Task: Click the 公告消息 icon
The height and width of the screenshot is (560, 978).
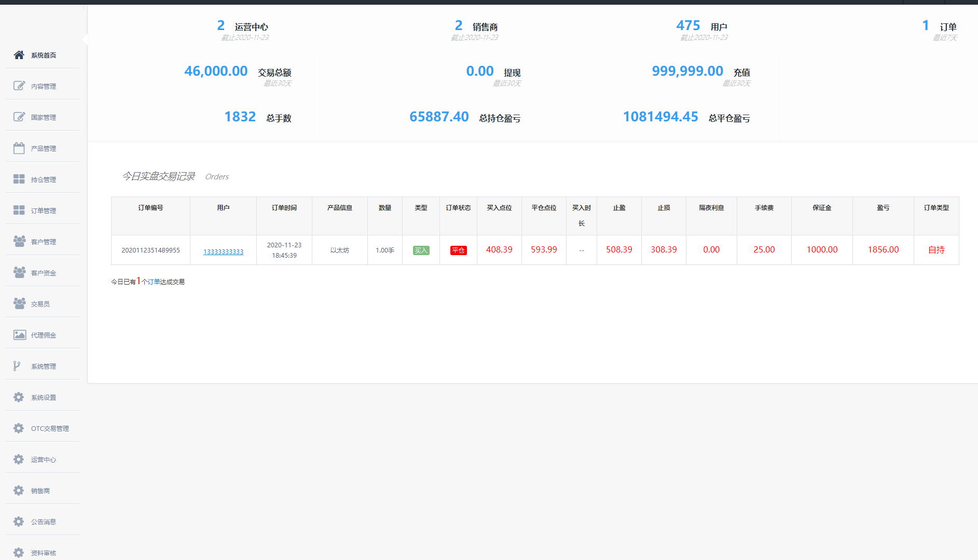Action: click(x=19, y=522)
